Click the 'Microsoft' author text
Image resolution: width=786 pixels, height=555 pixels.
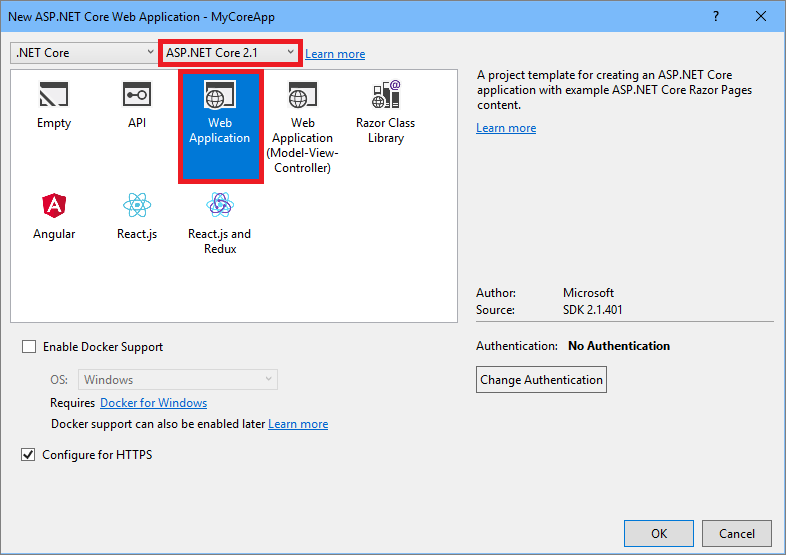tap(588, 293)
